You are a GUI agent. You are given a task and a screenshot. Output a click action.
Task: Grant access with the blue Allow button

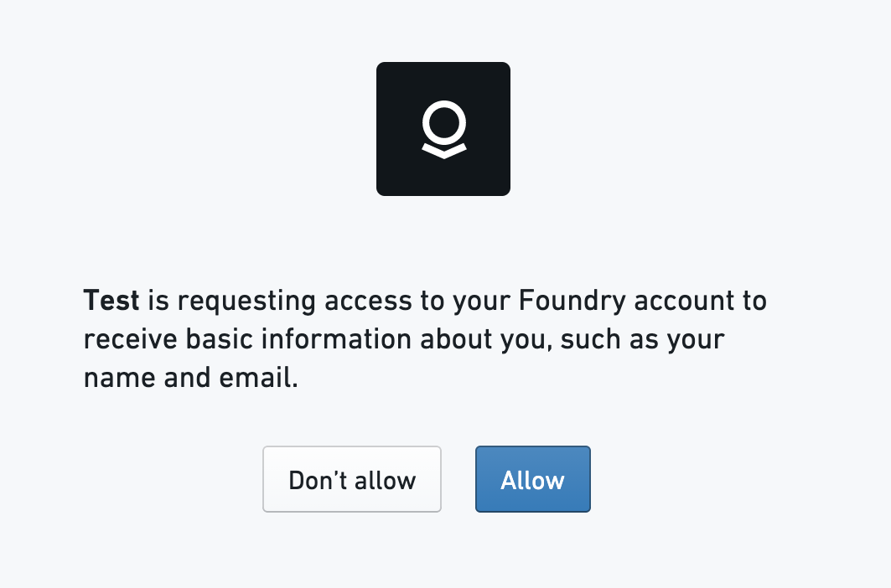[532, 479]
